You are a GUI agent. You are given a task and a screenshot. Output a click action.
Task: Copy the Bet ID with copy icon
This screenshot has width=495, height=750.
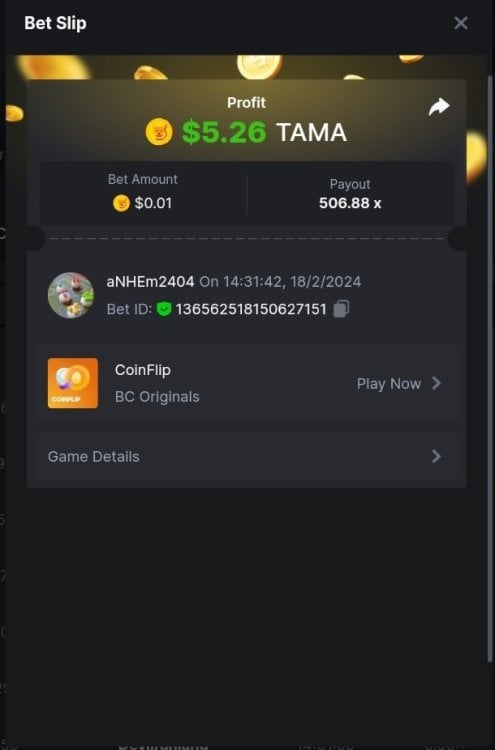341,309
